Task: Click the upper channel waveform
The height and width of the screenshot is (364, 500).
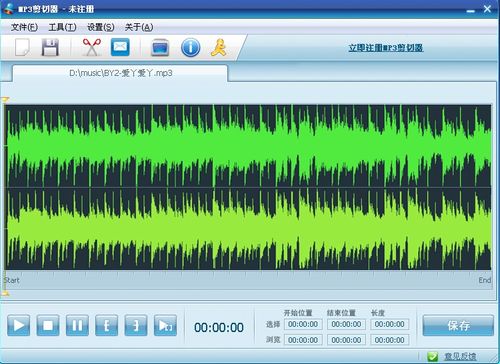Action: [248, 146]
